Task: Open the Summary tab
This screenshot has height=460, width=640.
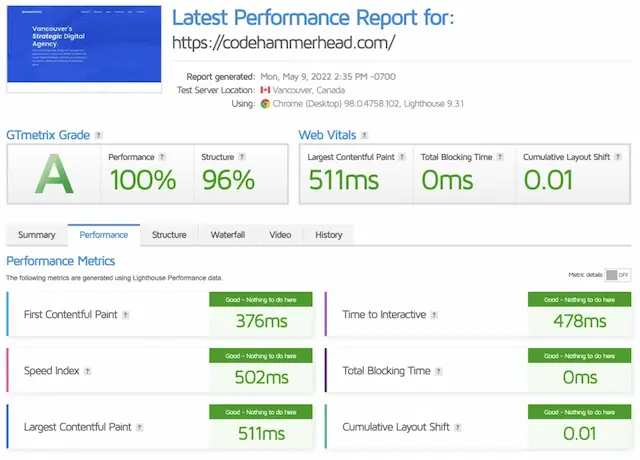Action: [37, 235]
